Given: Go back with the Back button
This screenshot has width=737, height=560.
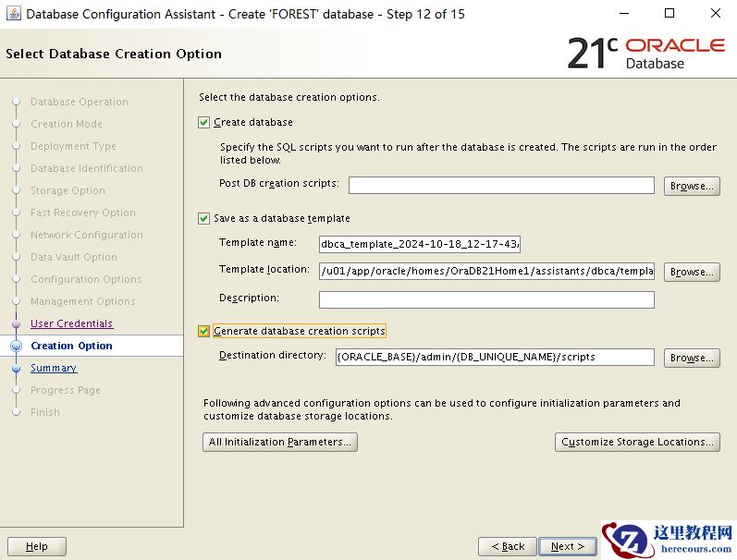Looking at the screenshot, I should point(507,546).
